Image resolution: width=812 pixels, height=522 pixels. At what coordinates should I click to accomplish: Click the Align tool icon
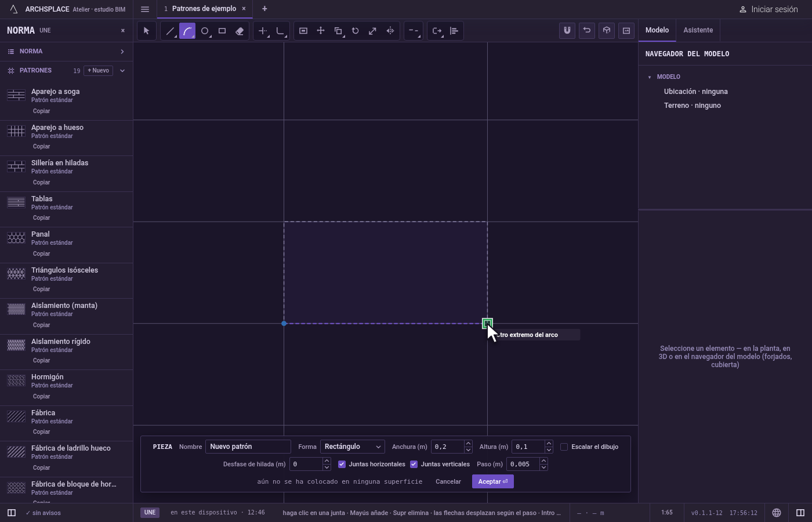(454, 31)
